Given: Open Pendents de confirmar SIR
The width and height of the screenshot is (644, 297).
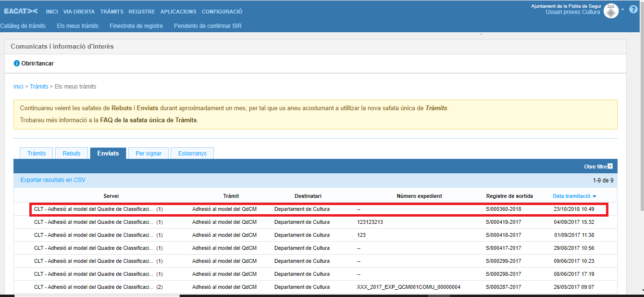Looking at the screenshot, I should tap(208, 26).
